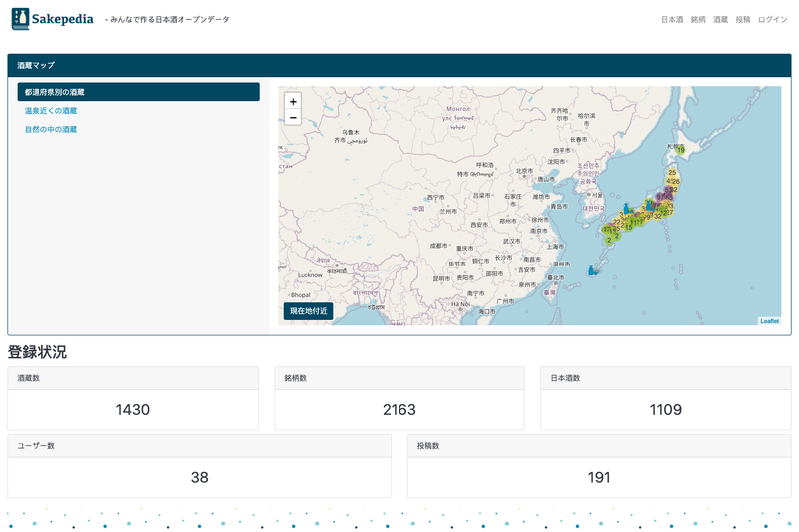
Task: Open the Leaflet attribution link
Action: (x=769, y=321)
